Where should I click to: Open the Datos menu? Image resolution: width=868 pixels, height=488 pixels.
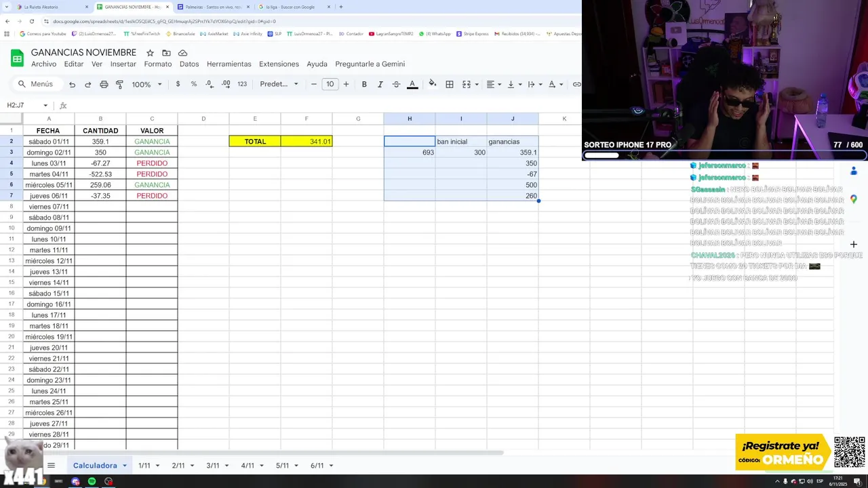189,64
